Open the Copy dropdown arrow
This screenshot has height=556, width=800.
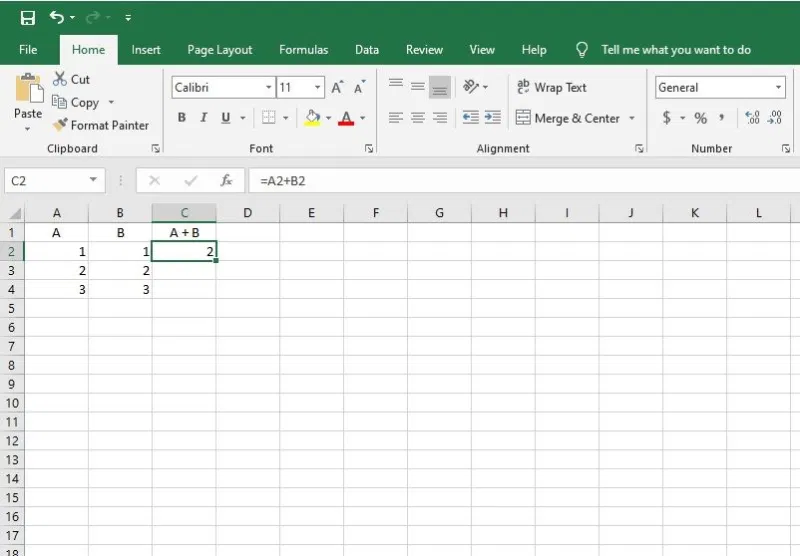(111, 102)
